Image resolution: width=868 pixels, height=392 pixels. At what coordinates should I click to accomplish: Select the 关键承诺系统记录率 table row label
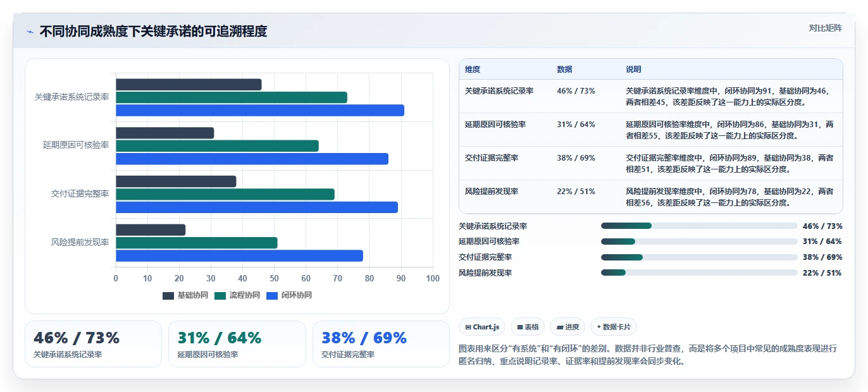[499, 91]
